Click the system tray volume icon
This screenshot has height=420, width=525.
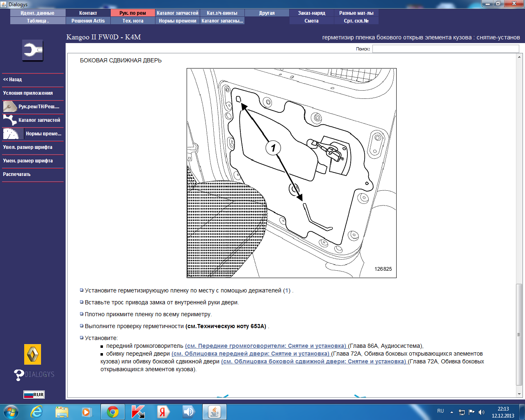(482, 412)
